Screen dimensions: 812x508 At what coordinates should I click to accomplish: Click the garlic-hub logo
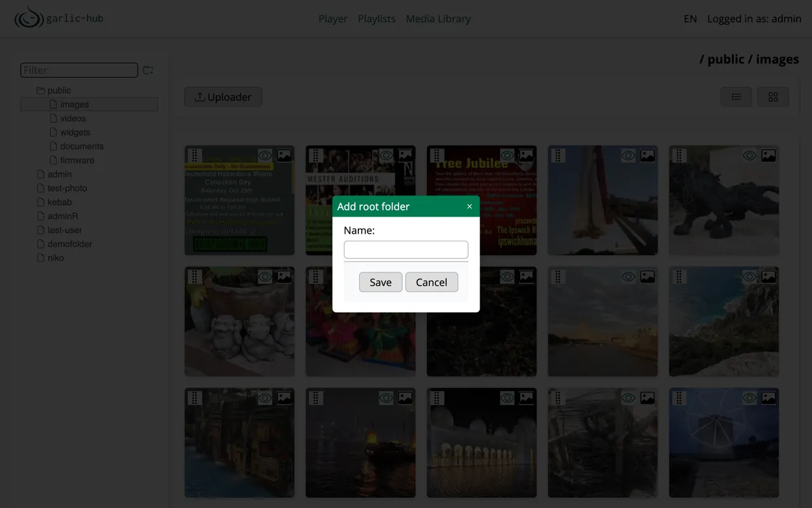point(59,18)
